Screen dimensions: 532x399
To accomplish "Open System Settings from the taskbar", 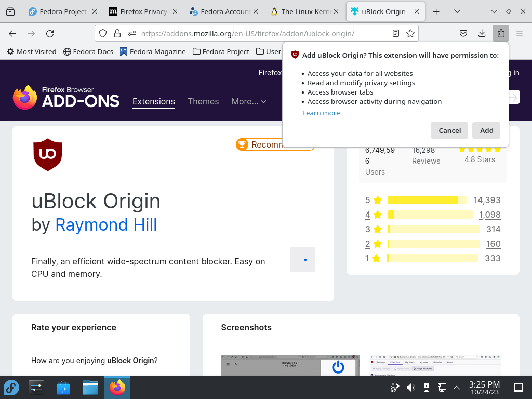I will pyautogui.click(x=36, y=388).
